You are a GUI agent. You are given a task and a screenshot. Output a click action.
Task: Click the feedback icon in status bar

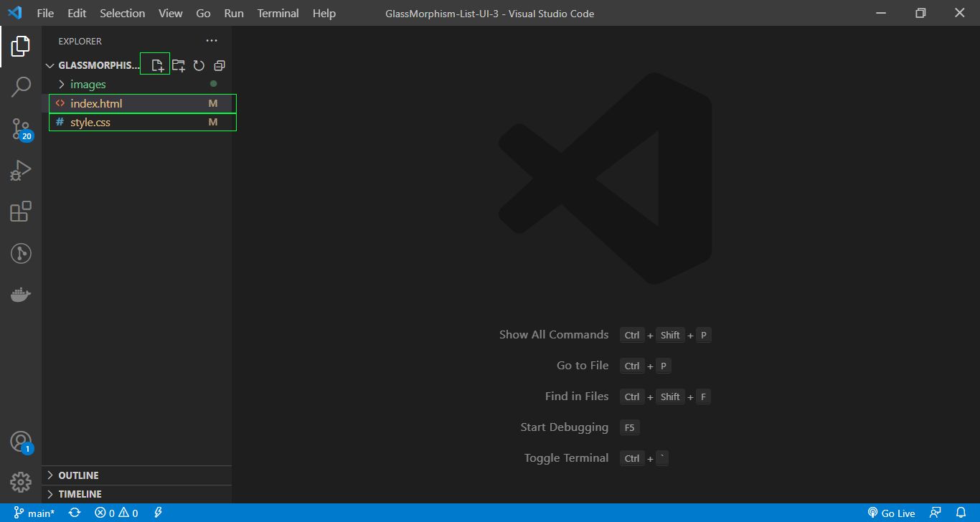[x=935, y=513]
